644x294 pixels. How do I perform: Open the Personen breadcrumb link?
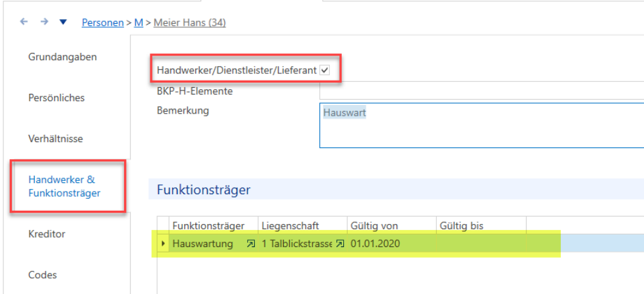point(103,22)
